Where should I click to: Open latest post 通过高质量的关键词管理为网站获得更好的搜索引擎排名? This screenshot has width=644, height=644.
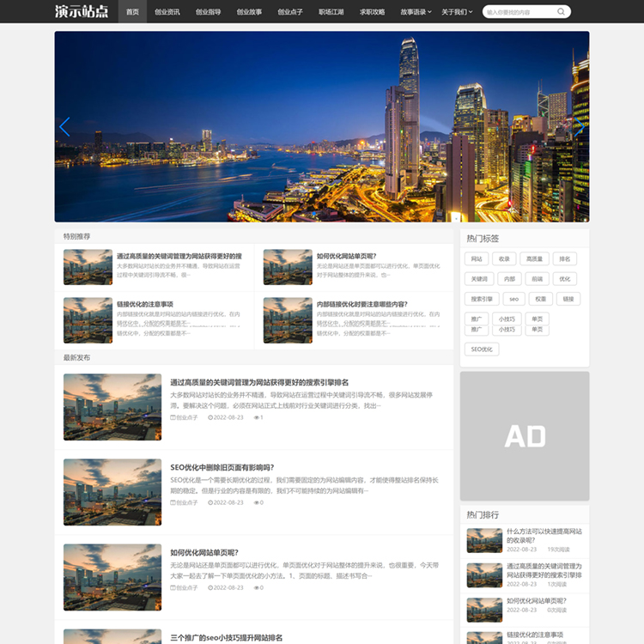tap(259, 382)
